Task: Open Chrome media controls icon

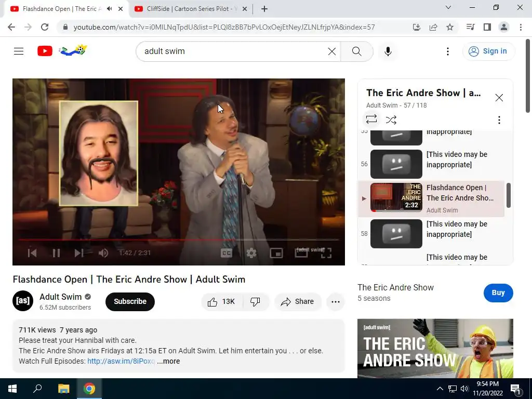Action: click(x=470, y=27)
